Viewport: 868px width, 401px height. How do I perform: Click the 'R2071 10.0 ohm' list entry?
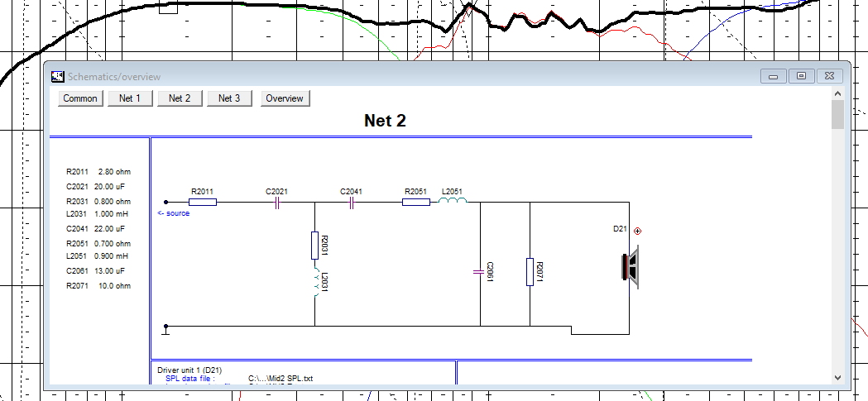pyautogui.click(x=98, y=286)
